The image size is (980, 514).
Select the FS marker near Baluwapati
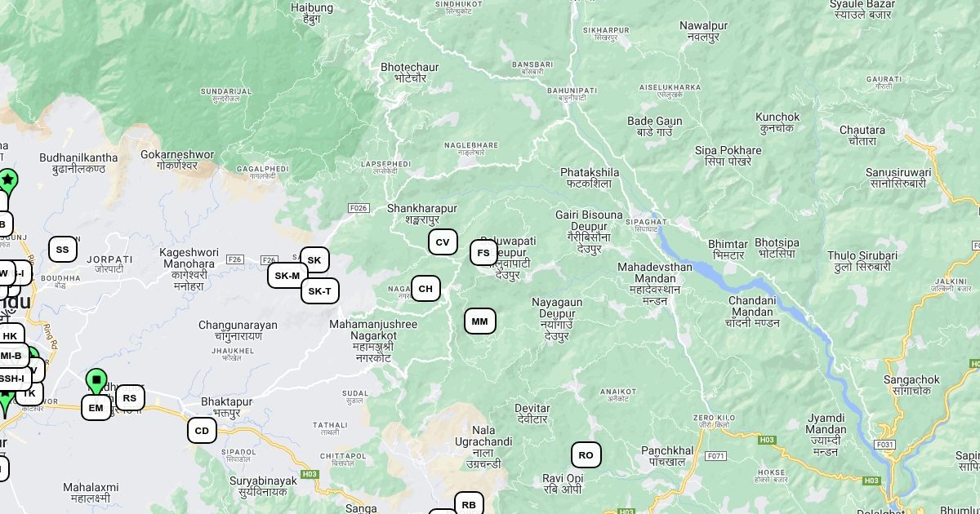pos(483,253)
